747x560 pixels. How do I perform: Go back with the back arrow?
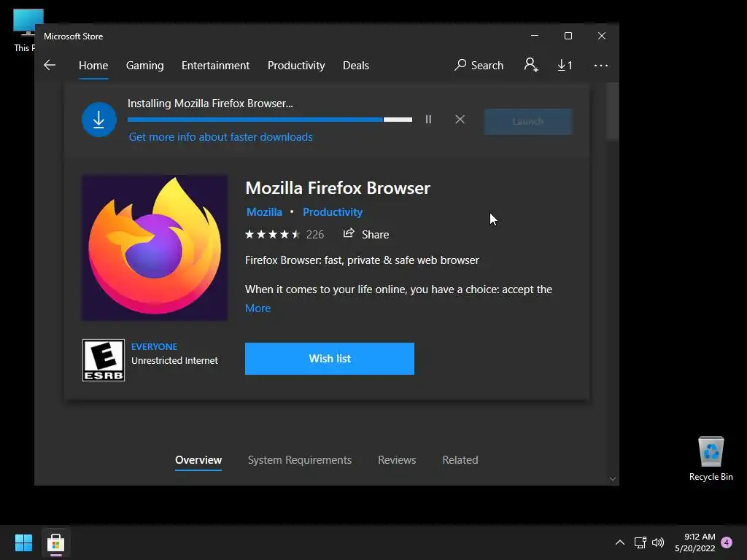[x=50, y=65]
